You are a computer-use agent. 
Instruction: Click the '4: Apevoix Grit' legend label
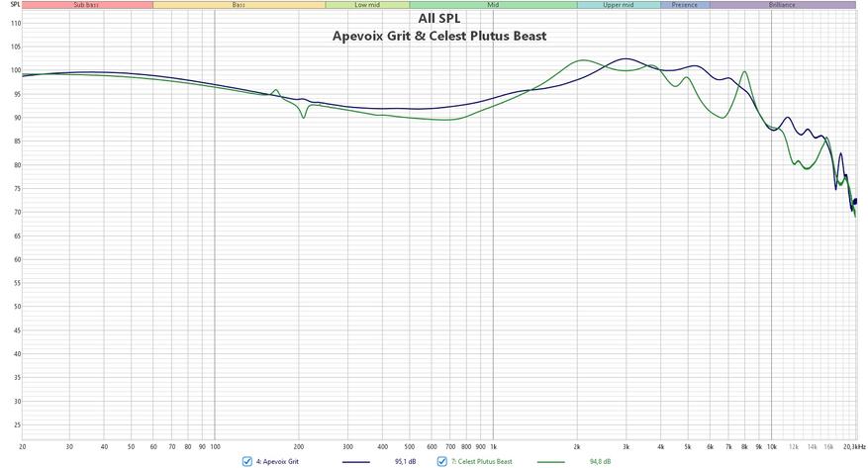click(277, 461)
